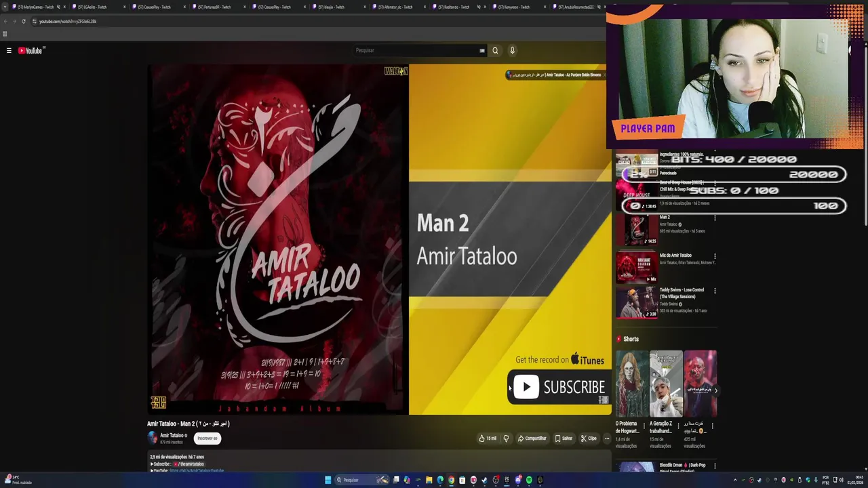Viewport: 868px width, 488px height.
Task: Open the YouTube guide hamburger menu
Action: 9,50
